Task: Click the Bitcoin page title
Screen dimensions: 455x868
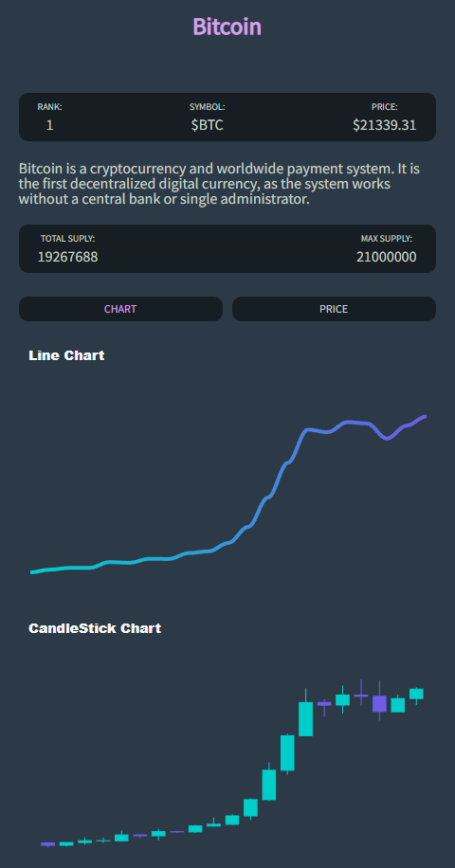Action: (x=227, y=27)
